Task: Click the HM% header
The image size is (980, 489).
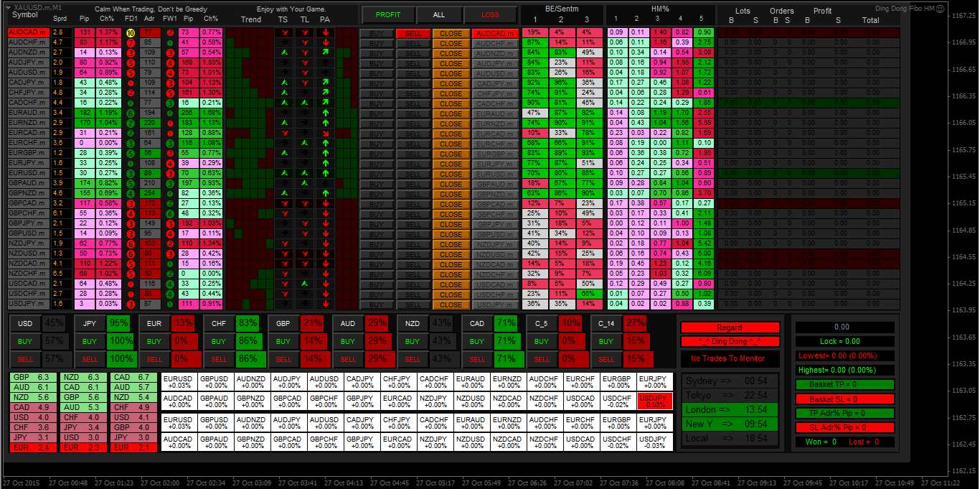Action: pyautogui.click(x=660, y=9)
